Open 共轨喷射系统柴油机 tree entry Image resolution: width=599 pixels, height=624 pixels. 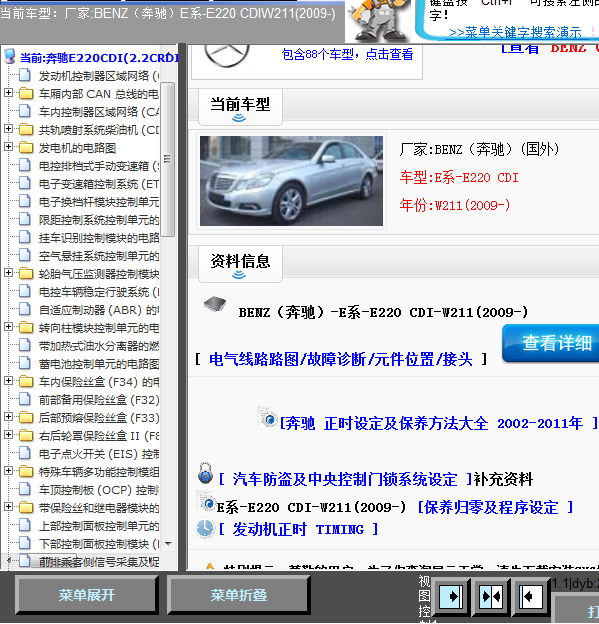point(99,130)
